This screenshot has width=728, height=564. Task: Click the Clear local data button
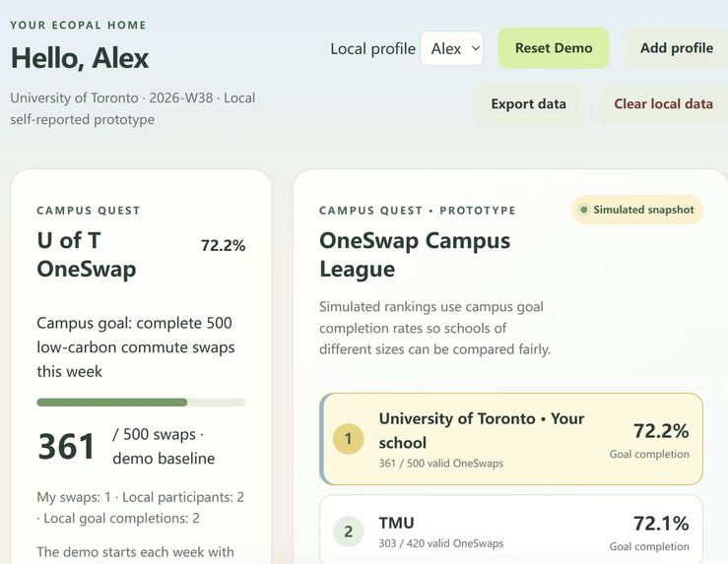(663, 104)
